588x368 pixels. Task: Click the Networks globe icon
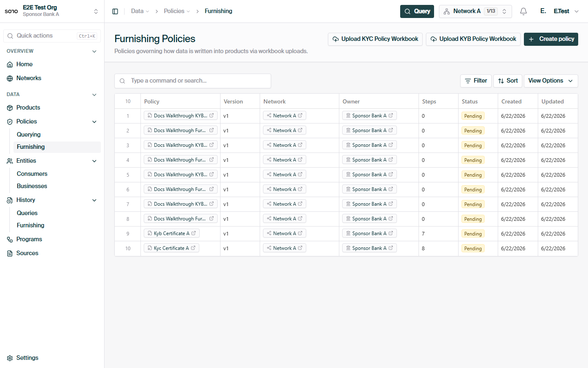pyautogui.click(x=10, y=79)
